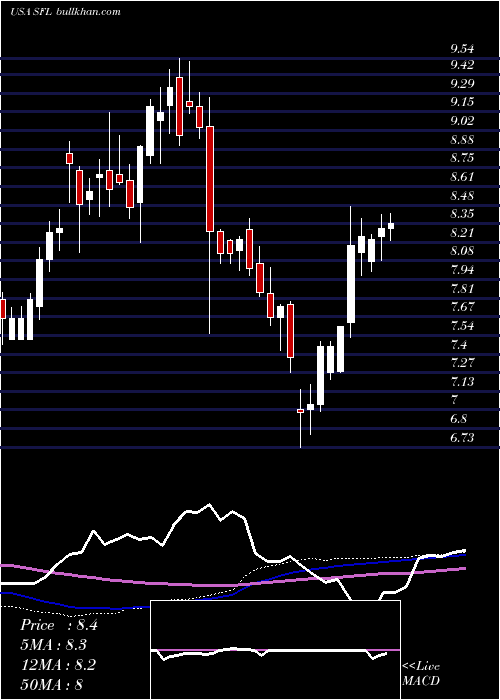Screen dimensions: 500x700
Task: Click the 'USA SFL bullkhan.com' chart title
Action: click(x=65, y=12)
